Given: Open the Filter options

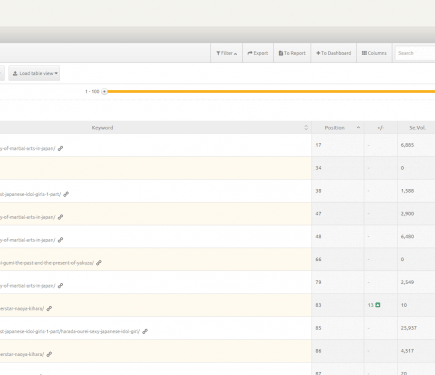Looking at the screenshot, I should pos(226,53).
